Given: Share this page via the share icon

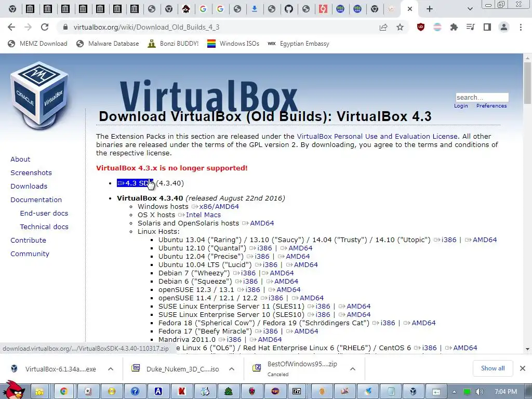Looking at the screenshot, I should point(383,27).
